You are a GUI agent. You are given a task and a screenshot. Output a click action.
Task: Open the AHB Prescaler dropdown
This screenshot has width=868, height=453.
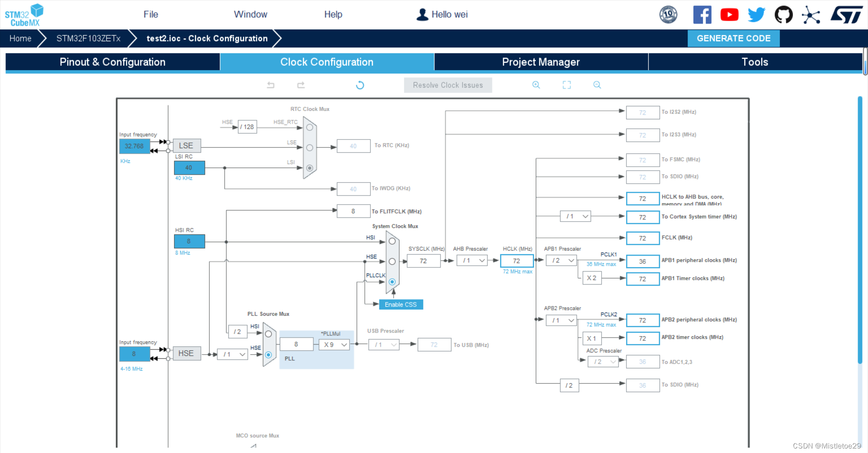[472, 261]
